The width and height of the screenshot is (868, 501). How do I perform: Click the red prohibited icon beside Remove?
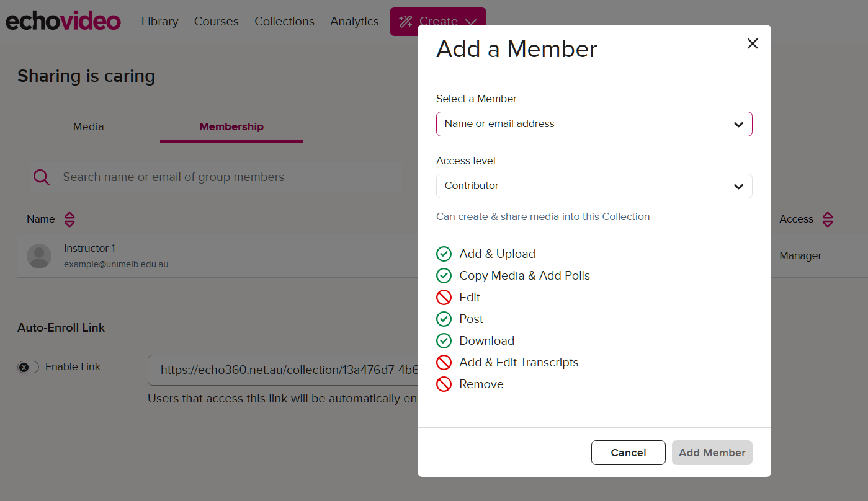(444, 384)
